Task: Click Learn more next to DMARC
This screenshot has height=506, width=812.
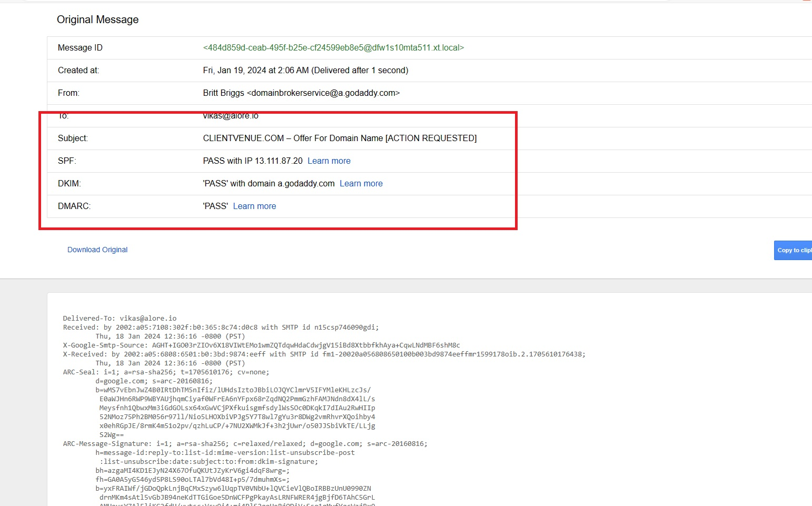Action: pos(254,206)
